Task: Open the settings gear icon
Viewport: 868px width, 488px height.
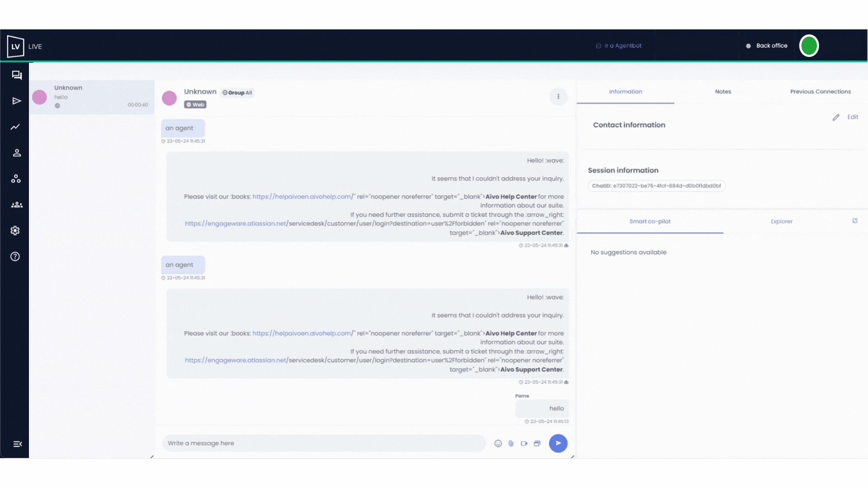Action: (15, 231)
